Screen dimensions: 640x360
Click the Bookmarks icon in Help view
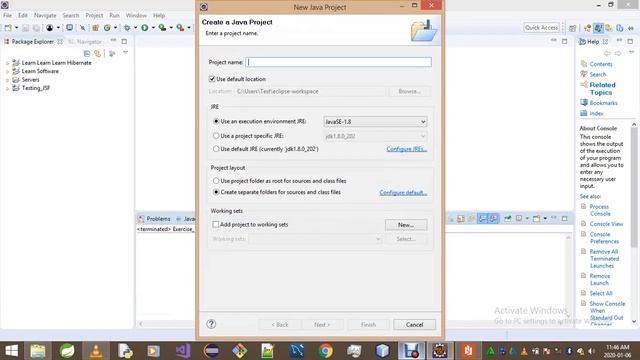[584, 102]
